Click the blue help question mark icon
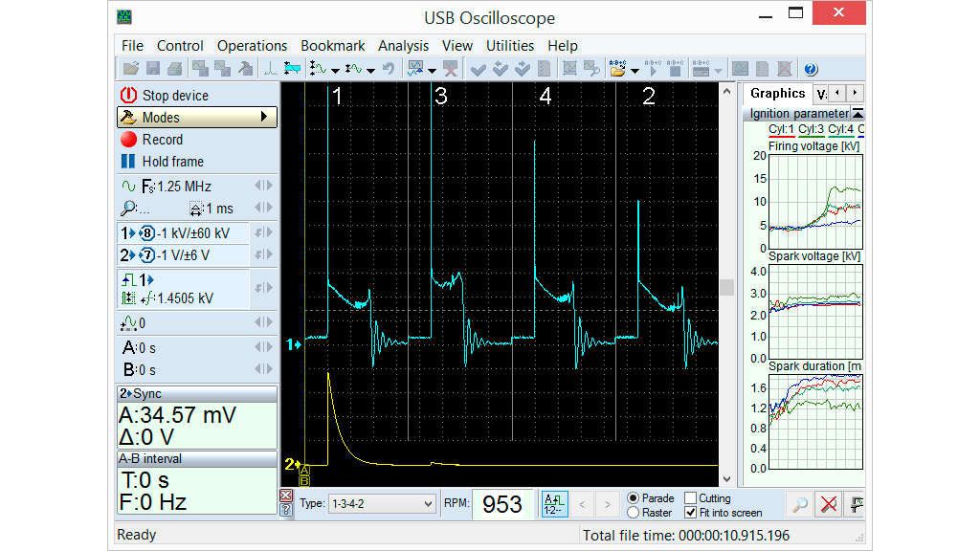This screenshot has width=980, height=551. tap(811, 69)
